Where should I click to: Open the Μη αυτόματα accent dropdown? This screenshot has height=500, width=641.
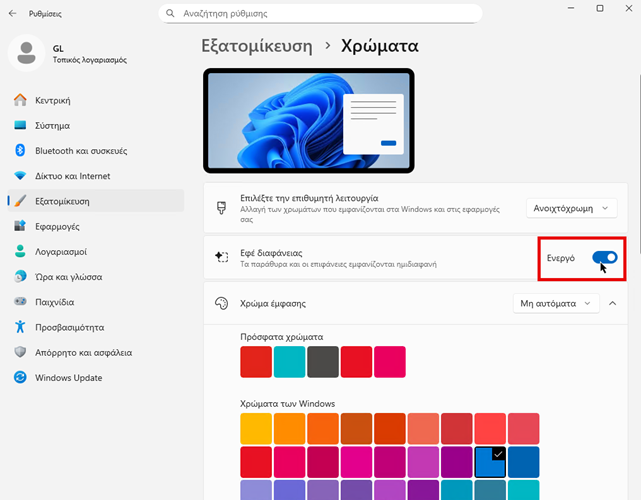pyautogui.click(x=554, y=302)
